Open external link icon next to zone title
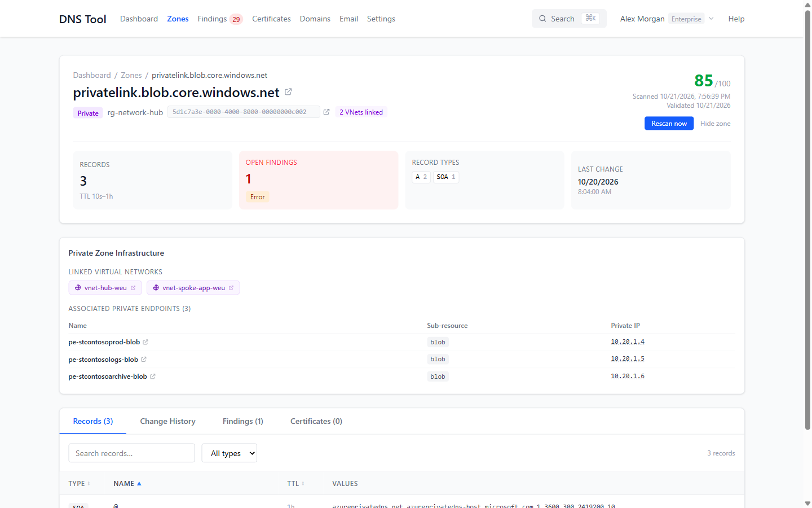This screenshot has width=812, height=508. [288, 91]
